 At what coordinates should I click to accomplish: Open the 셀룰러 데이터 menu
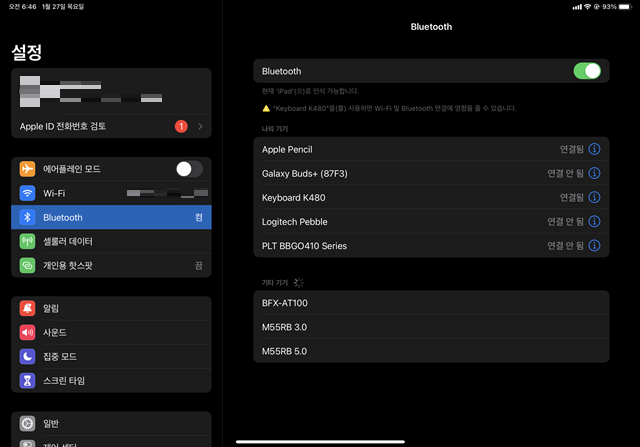[111, 241]
